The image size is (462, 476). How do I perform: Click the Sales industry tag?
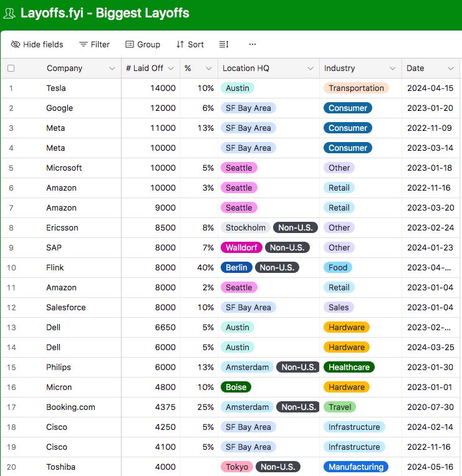click(x=339, y=308)
